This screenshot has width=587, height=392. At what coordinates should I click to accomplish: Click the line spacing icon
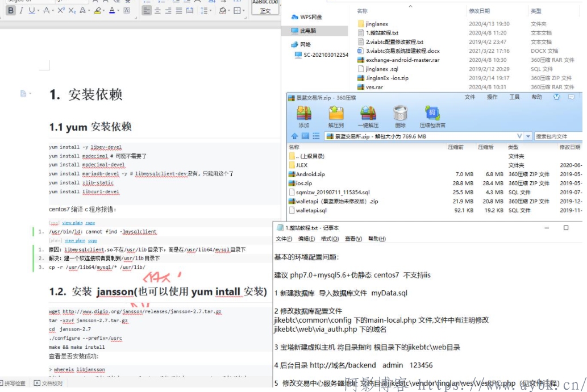click(203, 10)
